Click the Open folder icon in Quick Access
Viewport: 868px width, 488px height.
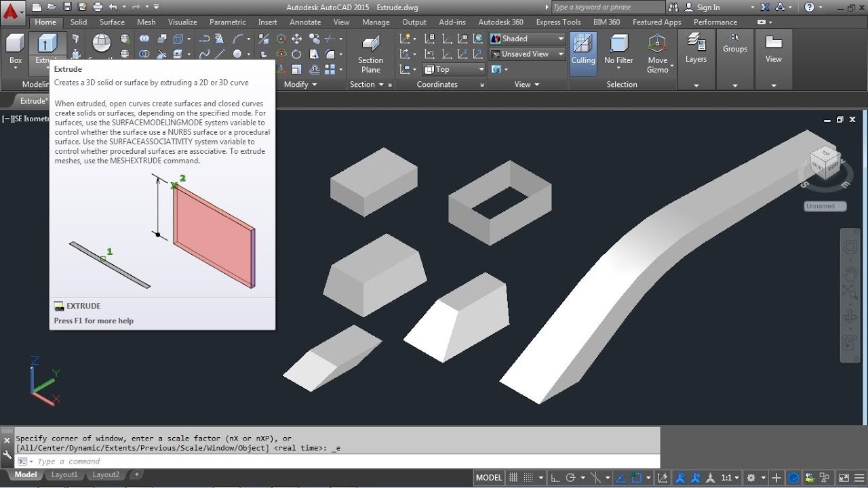[52, 7]
